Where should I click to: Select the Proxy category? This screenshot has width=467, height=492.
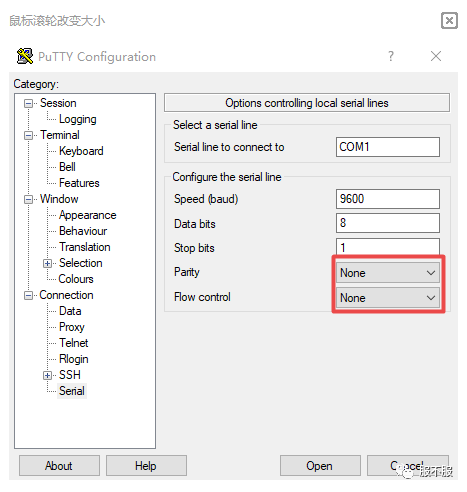coord(72,327)
